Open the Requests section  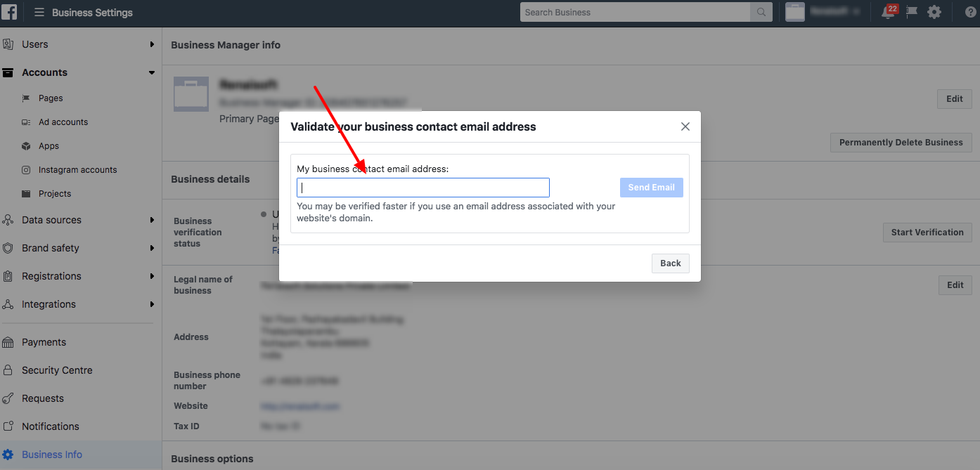43,398
